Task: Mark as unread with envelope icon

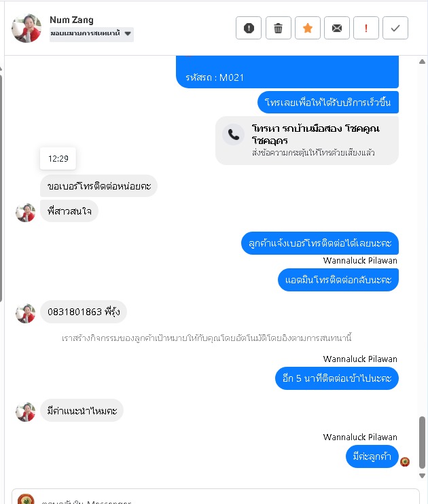Action: (x=337, y=28)
